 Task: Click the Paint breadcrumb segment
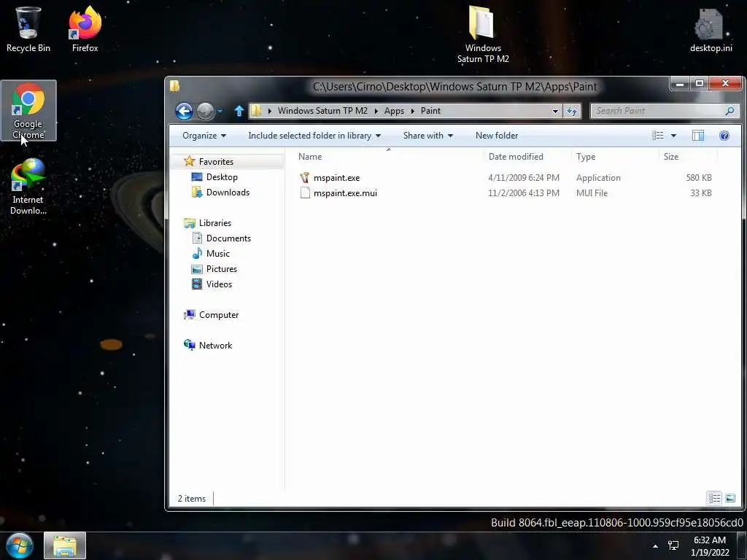pos(430,111)
